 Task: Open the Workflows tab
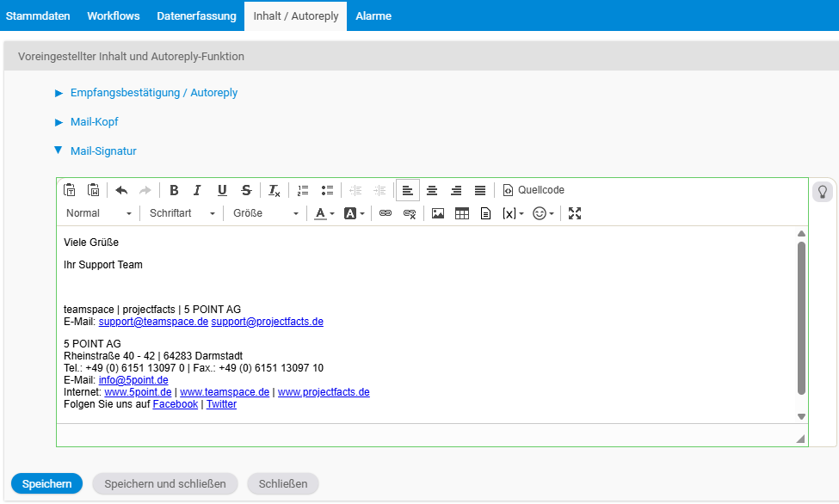(x=114, y=16)
